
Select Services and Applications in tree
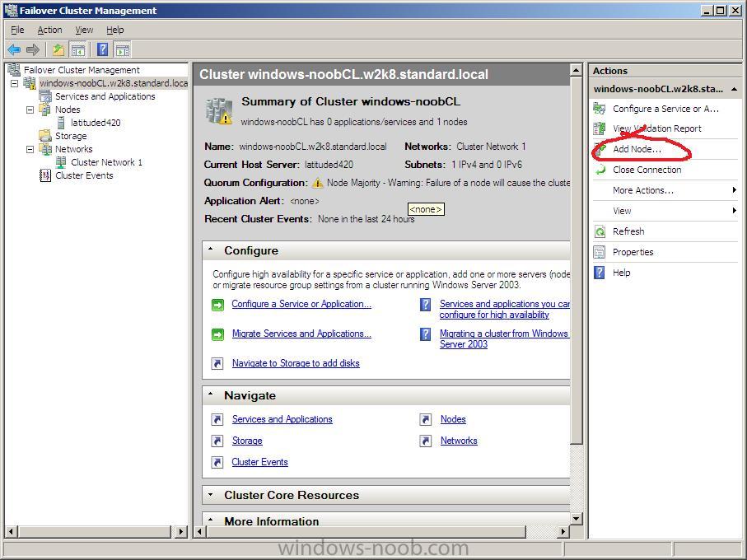(105, 96)
